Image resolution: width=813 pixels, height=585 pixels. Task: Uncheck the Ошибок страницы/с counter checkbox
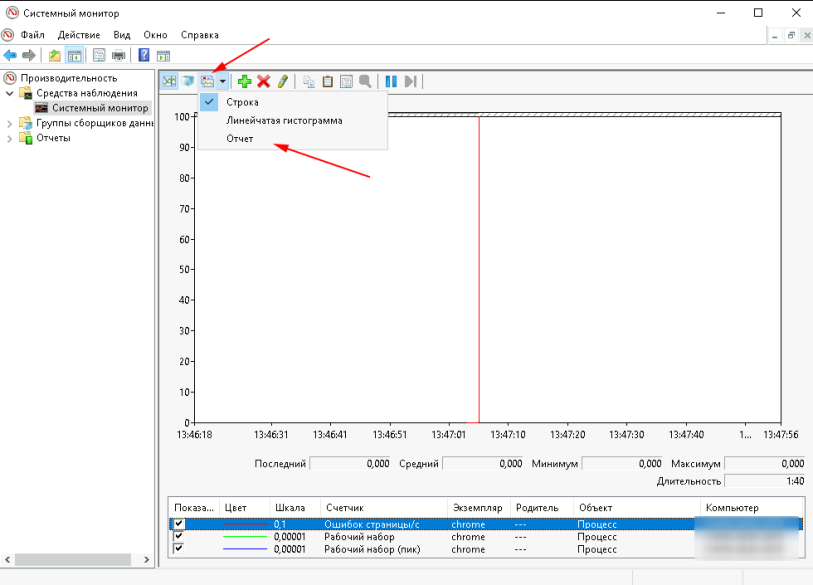pos(179,524)
